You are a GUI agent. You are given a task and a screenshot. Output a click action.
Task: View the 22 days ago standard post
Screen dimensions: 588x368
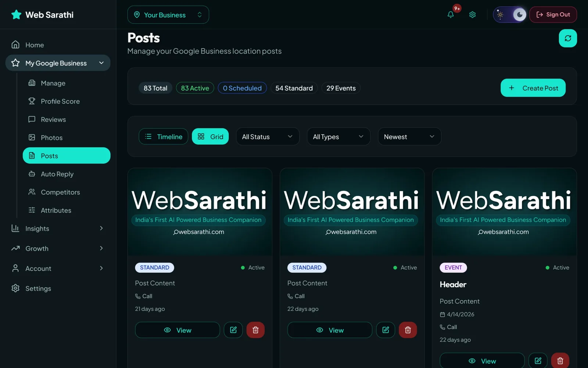click(x=330, y=330)
